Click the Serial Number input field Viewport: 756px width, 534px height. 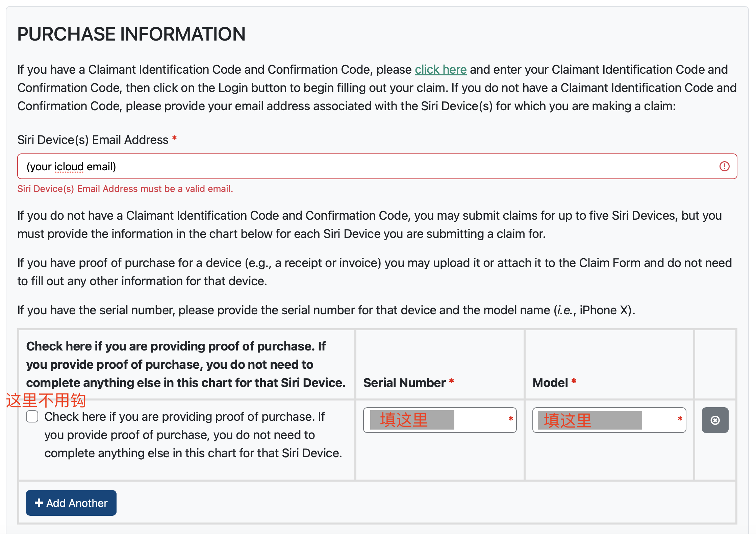(x=440, y=420)
